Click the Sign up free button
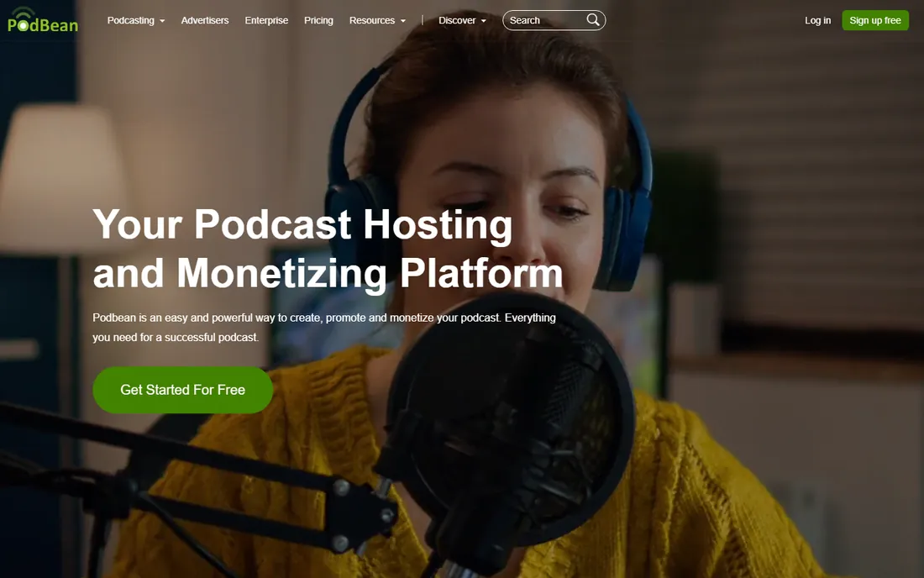 (x=875, y=20)
